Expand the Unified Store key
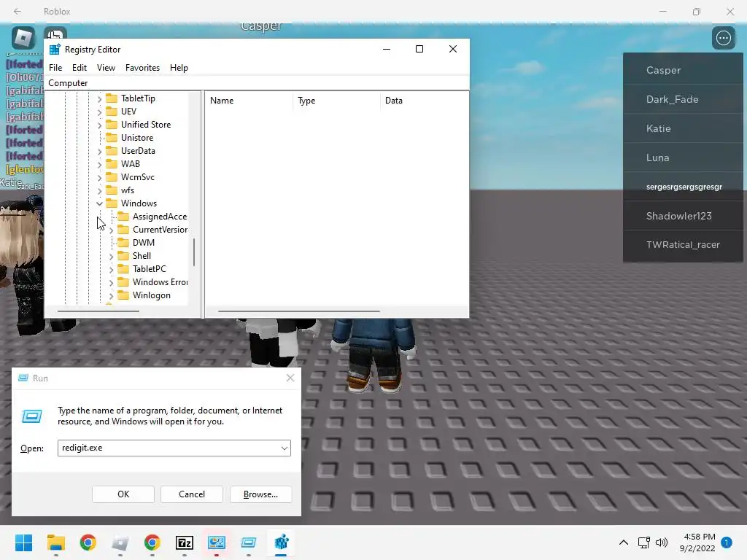 tap(99, 125)
